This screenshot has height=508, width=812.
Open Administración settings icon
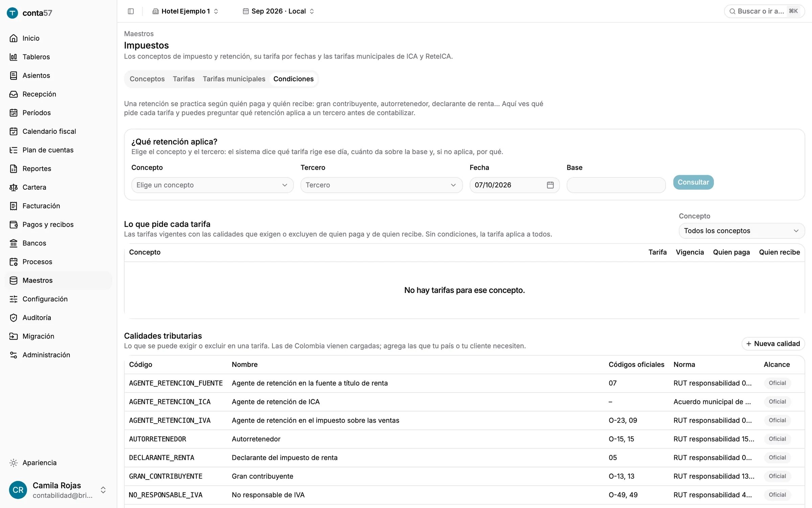(x=14, y=355)
